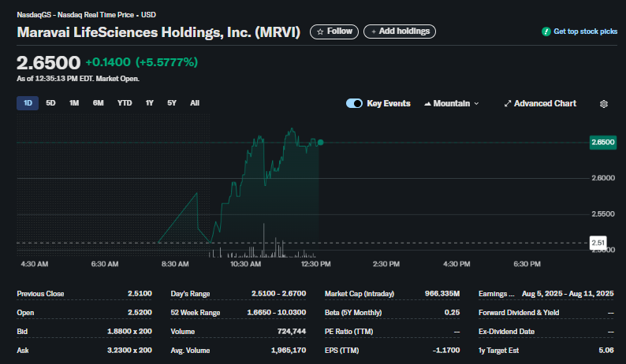Click the As of 12:35:13 PM EDT timestamp
Viewport: 626px width, 364px height.
point(78,79)
